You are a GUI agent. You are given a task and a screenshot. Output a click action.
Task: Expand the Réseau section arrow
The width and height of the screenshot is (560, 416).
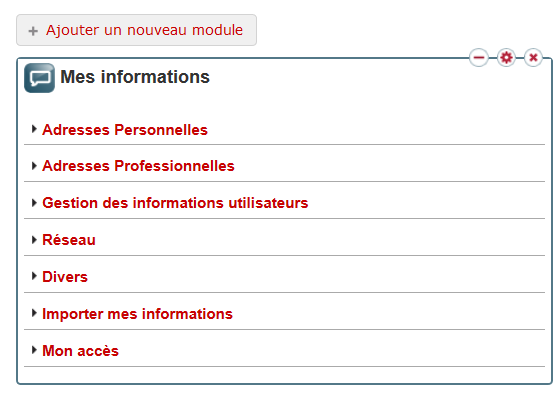click(34, 240)
